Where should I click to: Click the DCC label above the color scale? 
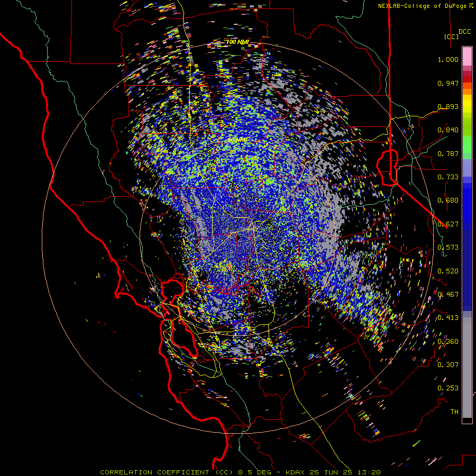[464, 32]
